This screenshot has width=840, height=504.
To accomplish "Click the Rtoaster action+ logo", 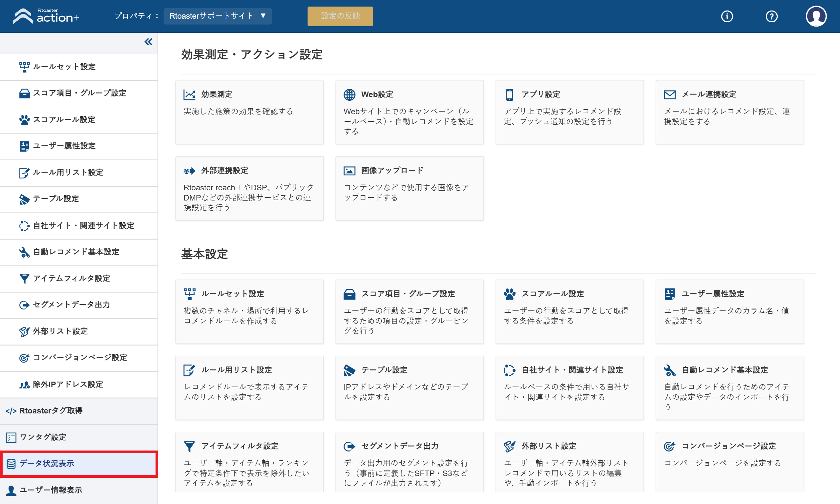I will [x=46, y=16].
